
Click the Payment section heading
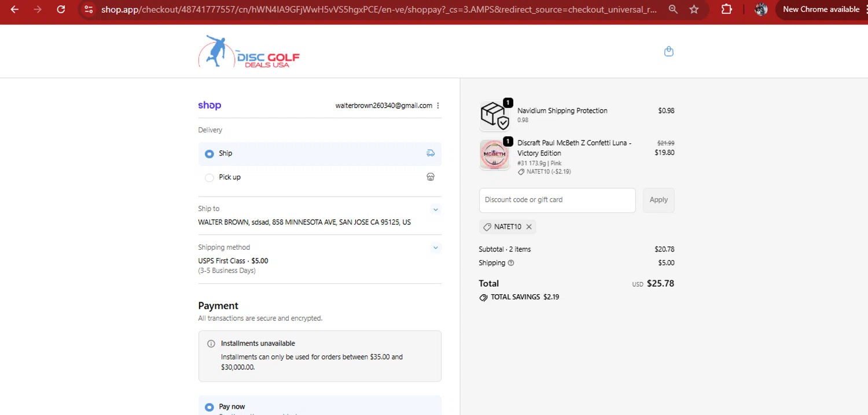(218, 306)
